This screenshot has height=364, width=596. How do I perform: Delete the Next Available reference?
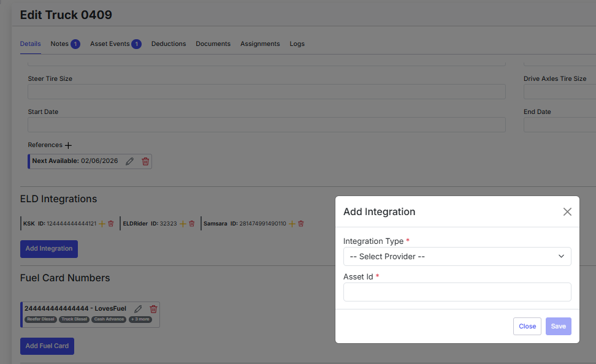[x=145, y=161]
